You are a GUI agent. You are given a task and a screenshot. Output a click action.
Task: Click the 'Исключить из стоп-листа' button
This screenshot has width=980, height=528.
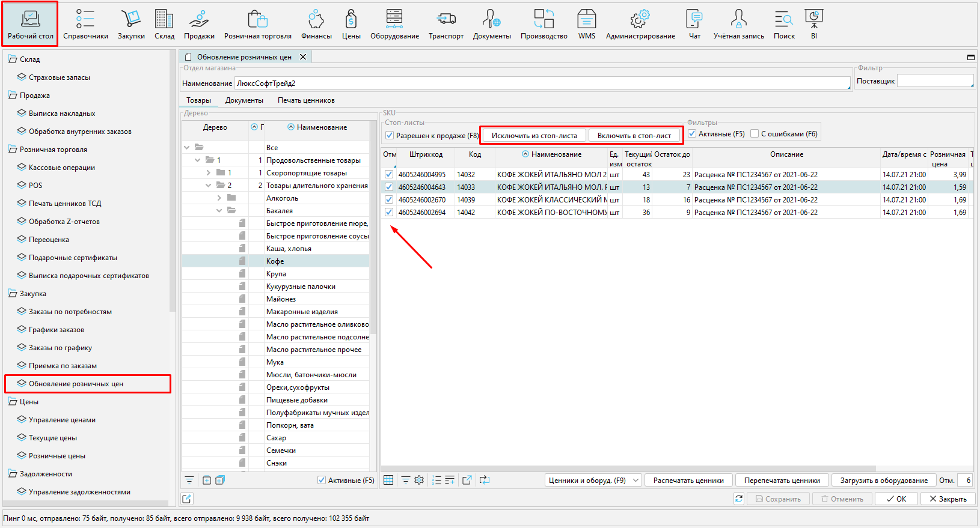point(534,136)
